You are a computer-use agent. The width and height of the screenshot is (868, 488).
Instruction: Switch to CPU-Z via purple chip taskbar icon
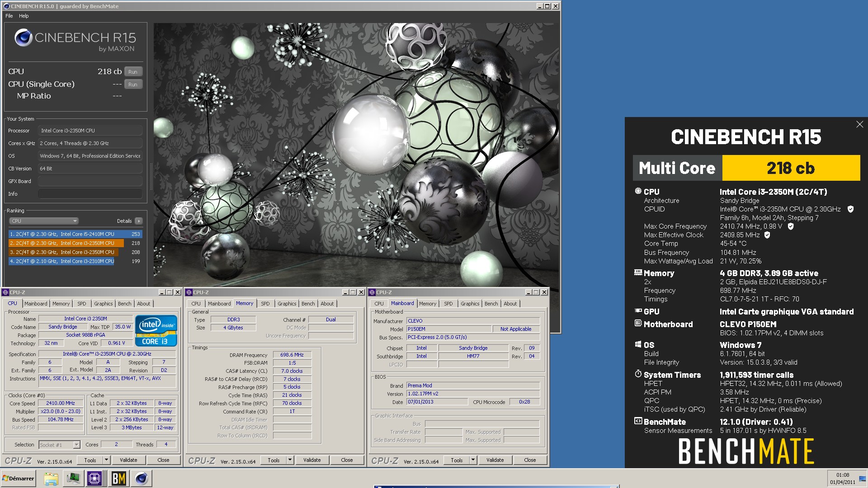[x=94, y=479]
